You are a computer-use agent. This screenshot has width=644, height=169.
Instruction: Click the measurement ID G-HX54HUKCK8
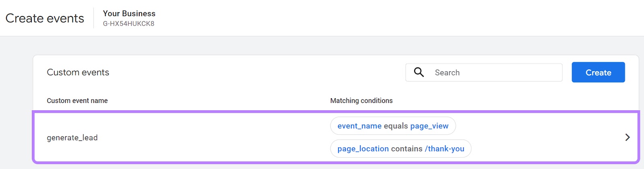pos(128,24)
